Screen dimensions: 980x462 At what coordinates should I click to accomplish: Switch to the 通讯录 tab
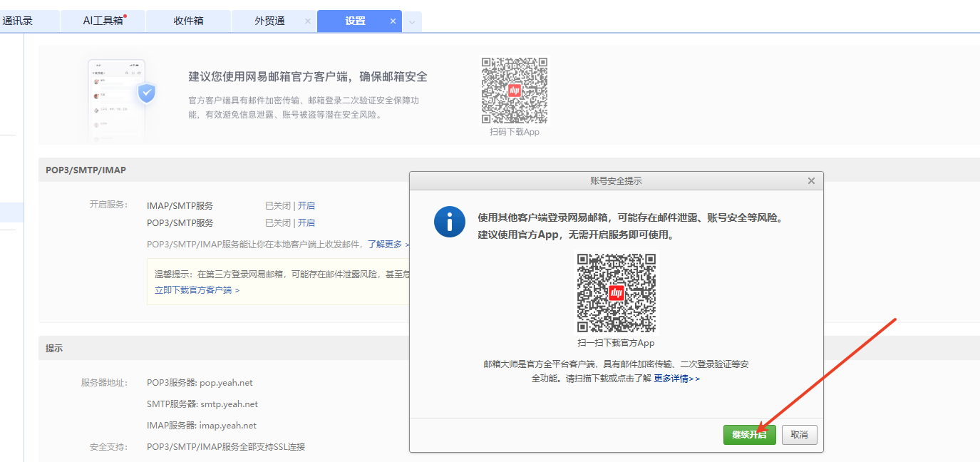(19, 21)
